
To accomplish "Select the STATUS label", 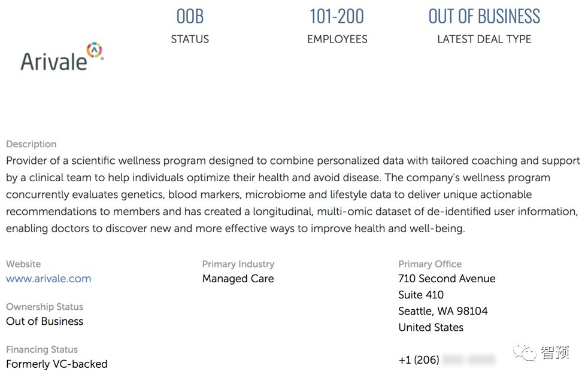I will point(190,39).
